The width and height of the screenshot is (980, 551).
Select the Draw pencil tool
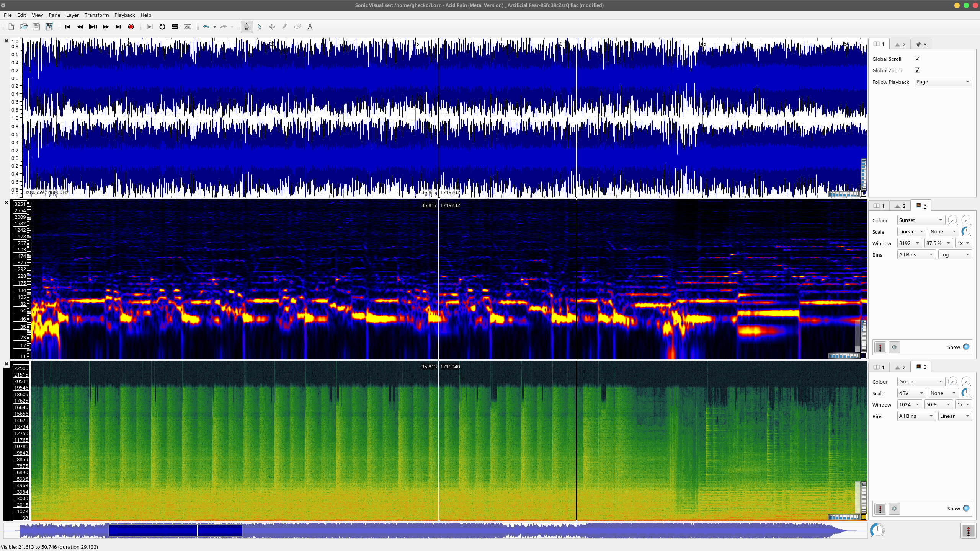(x=284, y=27)
